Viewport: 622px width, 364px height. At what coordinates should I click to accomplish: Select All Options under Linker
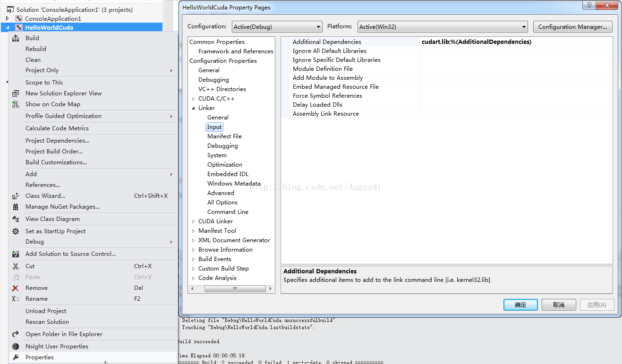click(x=222, y=203)
